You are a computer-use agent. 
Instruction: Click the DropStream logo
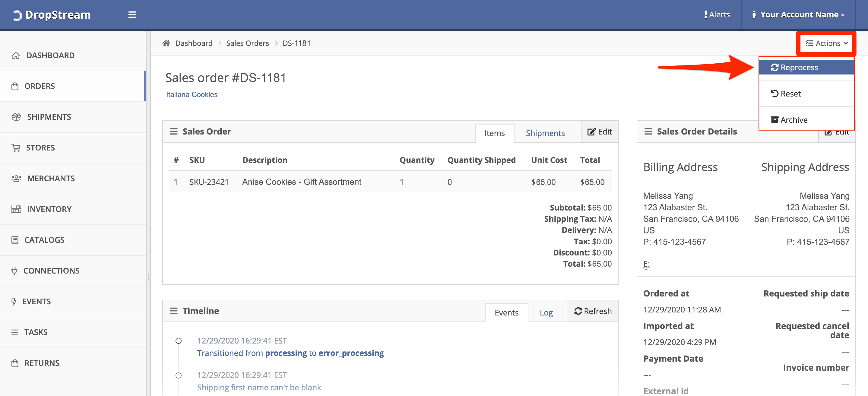click(x=52, y=15)
